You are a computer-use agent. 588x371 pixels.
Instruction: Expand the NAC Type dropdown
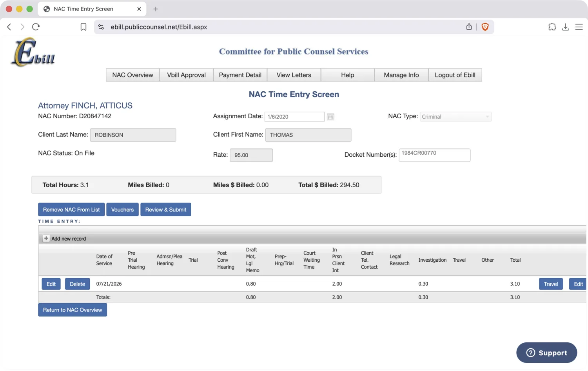456,117
